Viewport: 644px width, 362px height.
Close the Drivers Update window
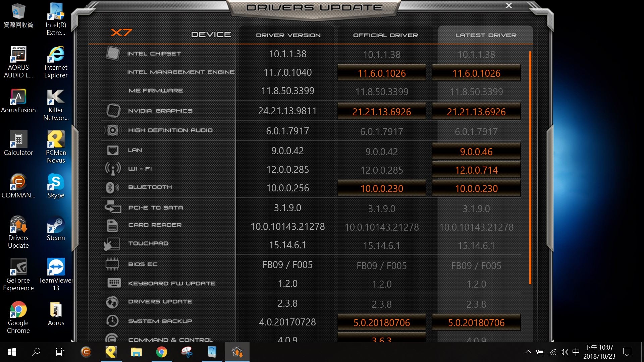[509, 5]
